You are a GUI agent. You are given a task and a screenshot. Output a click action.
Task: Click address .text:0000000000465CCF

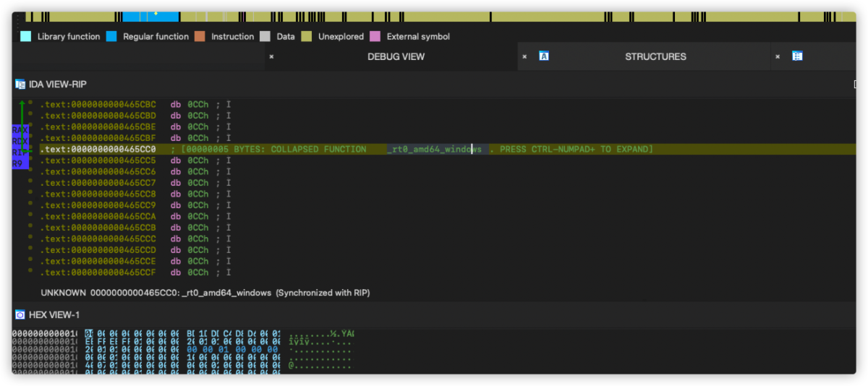point(98,273)
